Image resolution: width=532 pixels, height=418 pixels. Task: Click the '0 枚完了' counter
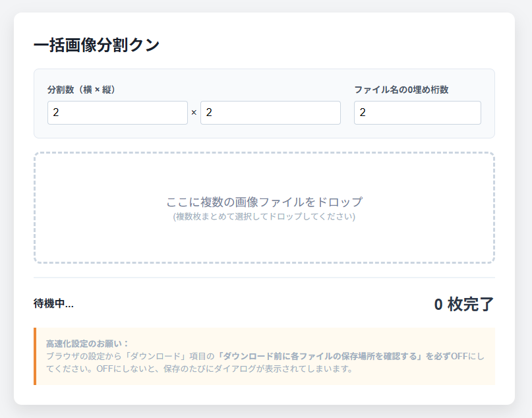click(463, 304)
